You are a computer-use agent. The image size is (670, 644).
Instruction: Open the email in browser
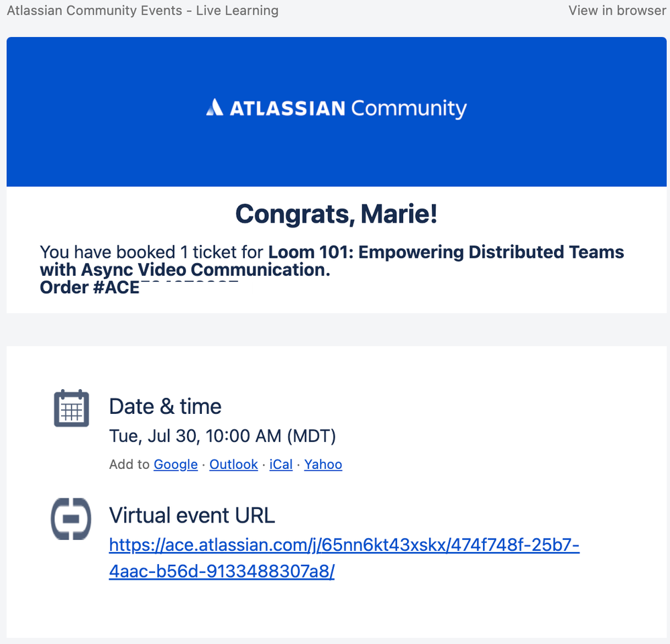pos(616,10)
